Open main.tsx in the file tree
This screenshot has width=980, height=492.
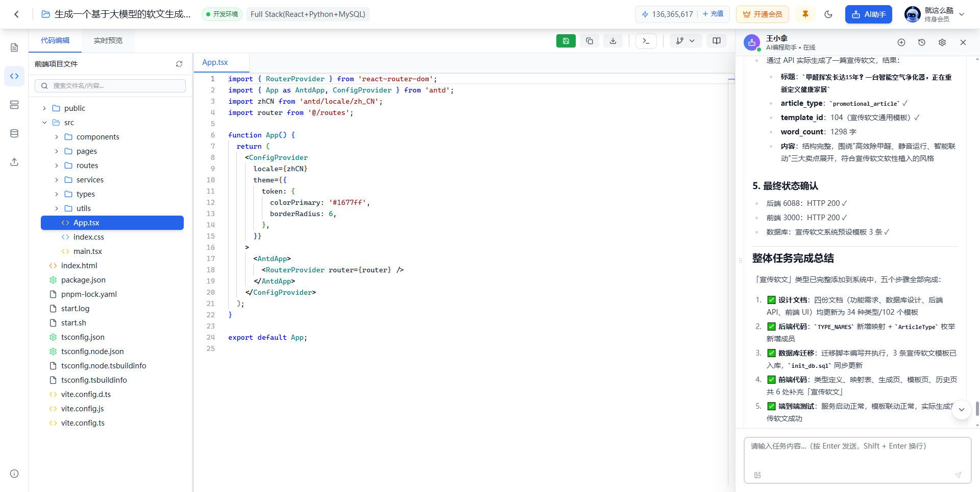88,251
